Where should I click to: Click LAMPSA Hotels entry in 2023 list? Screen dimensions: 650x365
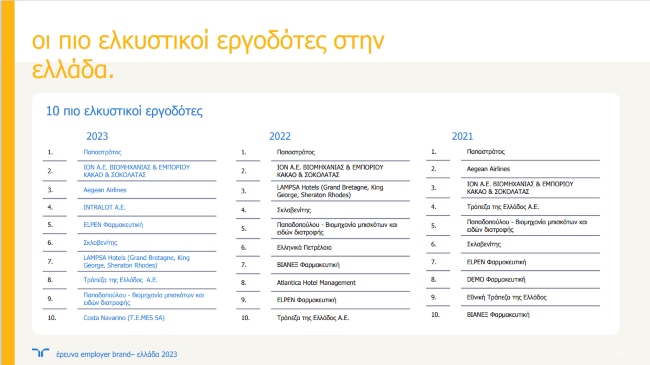pyautogui.click(x=136, y=261)
